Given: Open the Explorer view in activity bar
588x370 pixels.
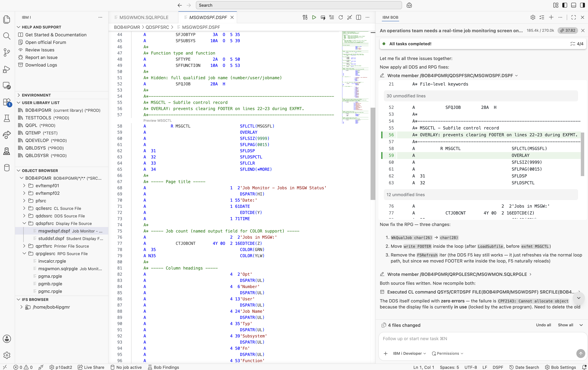Looking at the screenshot, I should pos(7,19).
